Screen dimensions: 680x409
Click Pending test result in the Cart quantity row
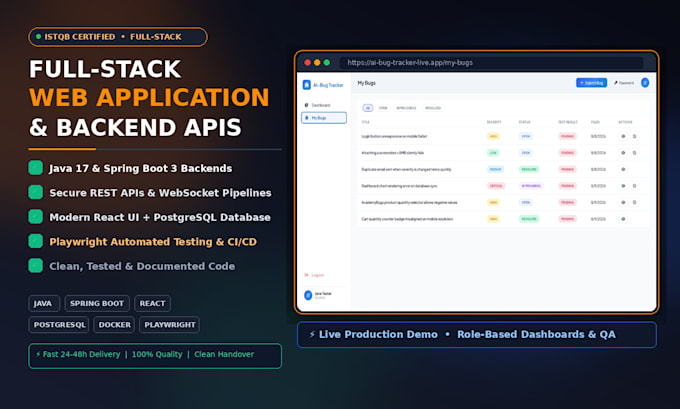pos(567,219)
